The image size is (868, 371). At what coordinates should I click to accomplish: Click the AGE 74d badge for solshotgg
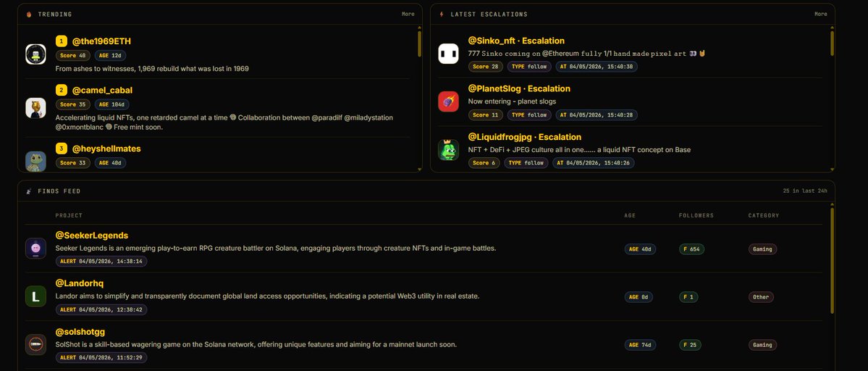tap(640, 345)
